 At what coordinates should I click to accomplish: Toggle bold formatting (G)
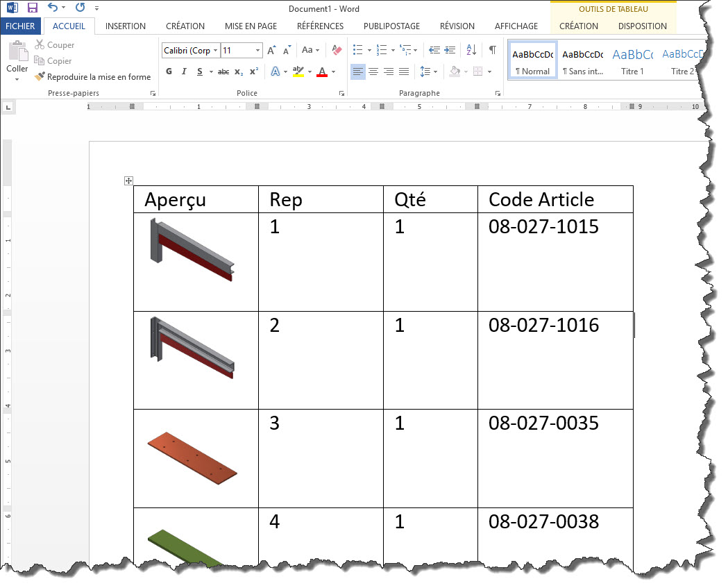[169, 72]
